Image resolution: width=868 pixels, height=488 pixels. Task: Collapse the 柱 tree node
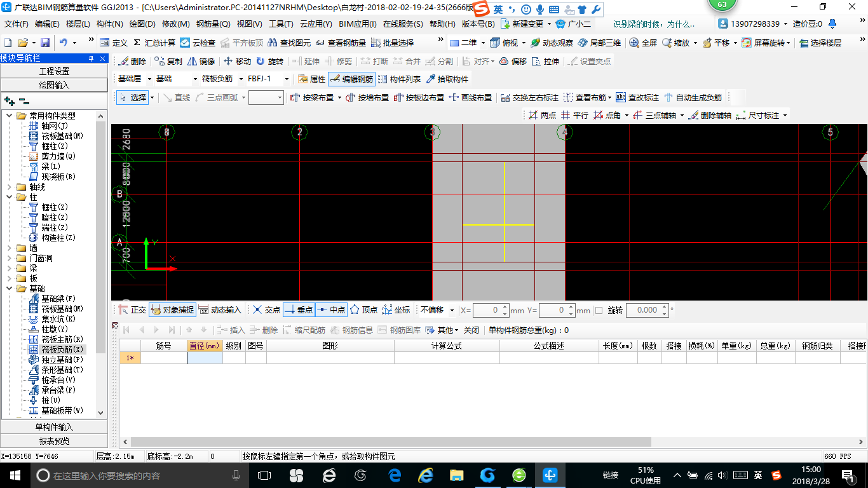pyautogui.click(x=10, y=197)
